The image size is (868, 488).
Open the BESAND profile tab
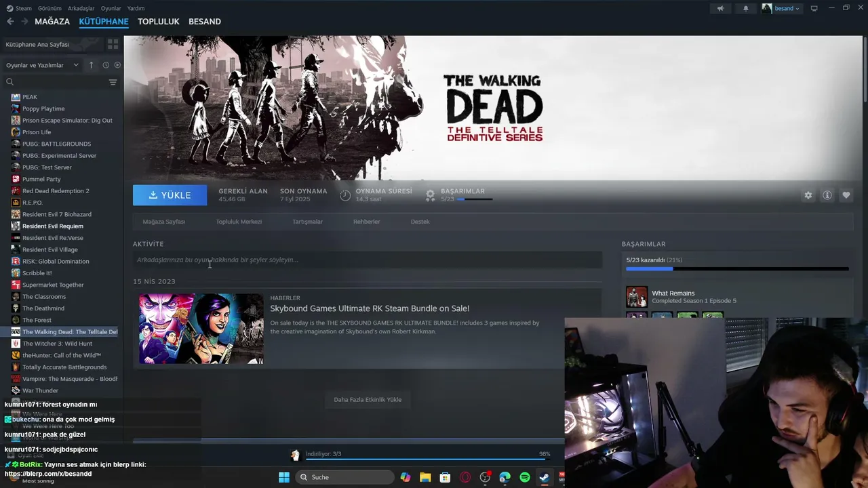click(205, 22)
